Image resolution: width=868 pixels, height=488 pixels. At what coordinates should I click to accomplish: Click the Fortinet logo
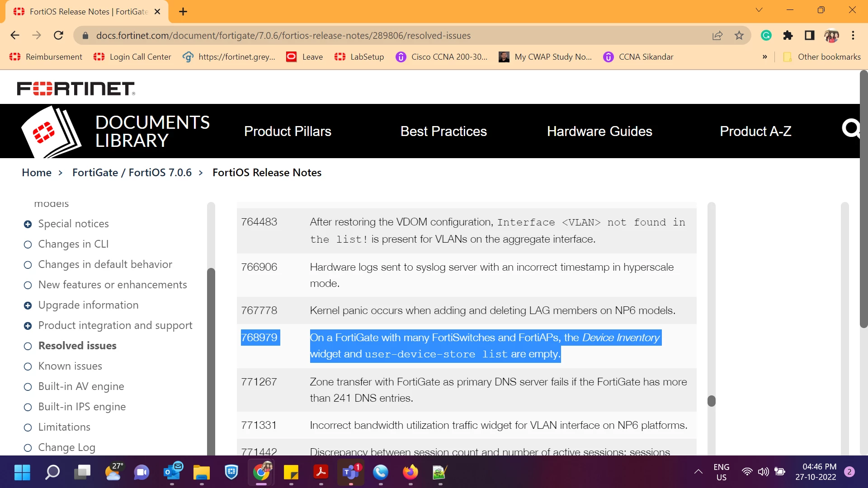pos(76,89)
